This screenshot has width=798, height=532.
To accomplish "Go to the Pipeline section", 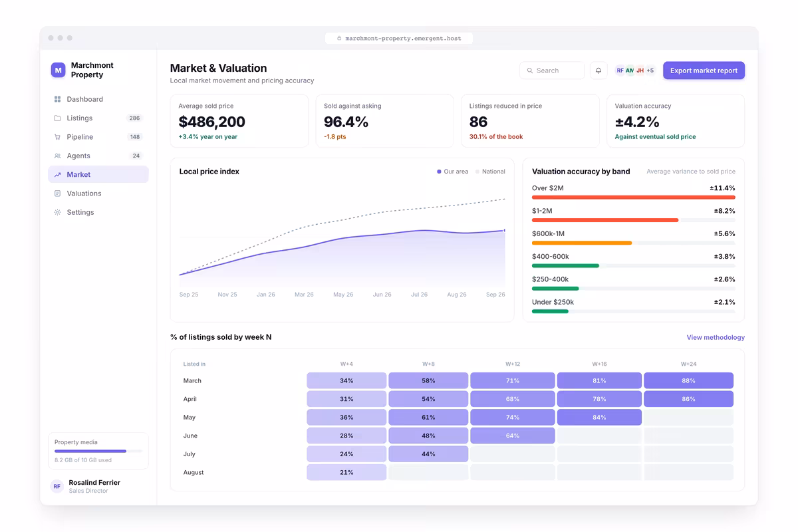I will click(98, 137).
